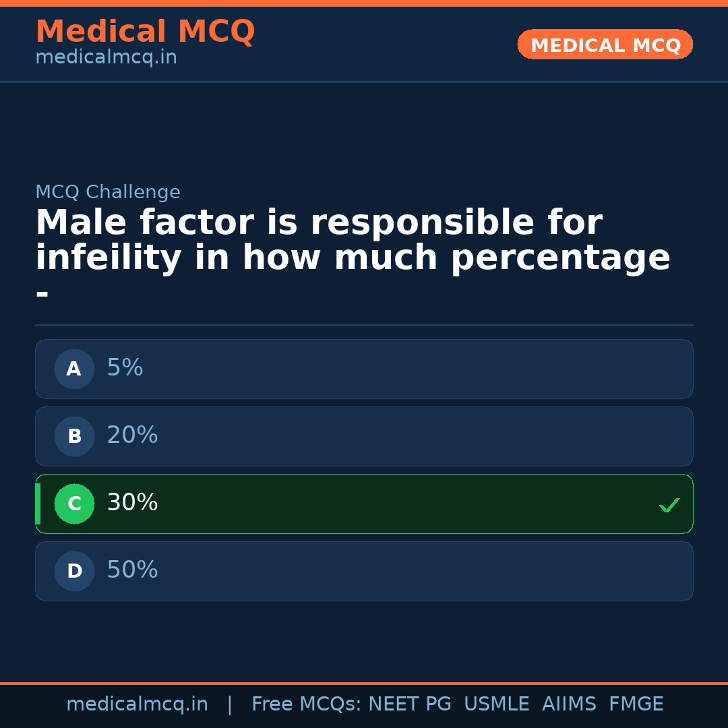Select the 20% answer option
728x728 pixels.
364,436
